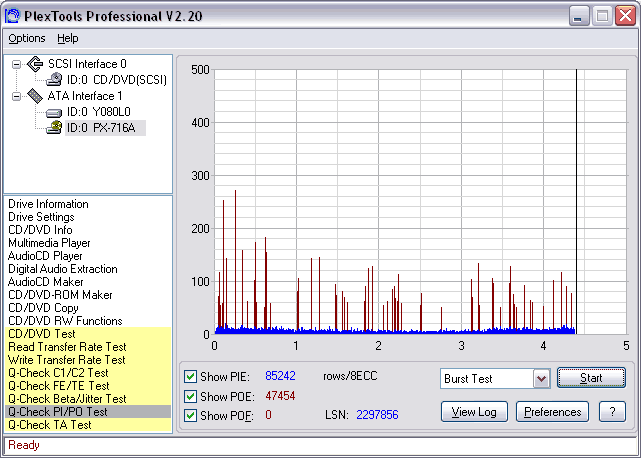The image size is (641, 458).
Task: Open CD/DVD Copy function
Action: pos(43,308)
